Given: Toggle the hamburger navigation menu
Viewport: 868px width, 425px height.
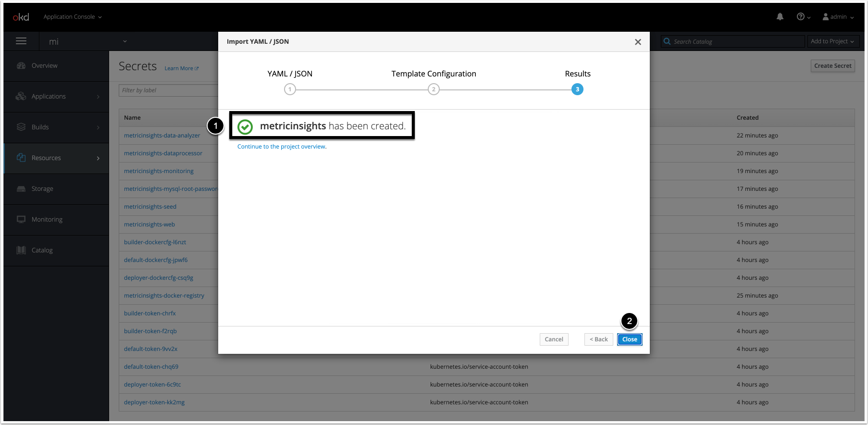Looking at the screenshot, I should [x=21, y=41].
